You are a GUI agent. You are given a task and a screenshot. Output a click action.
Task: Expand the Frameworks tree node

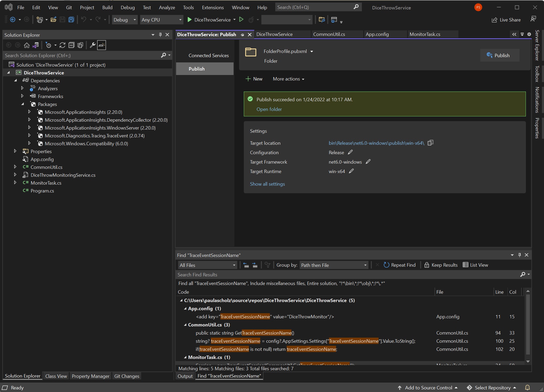tap(22, 96)
